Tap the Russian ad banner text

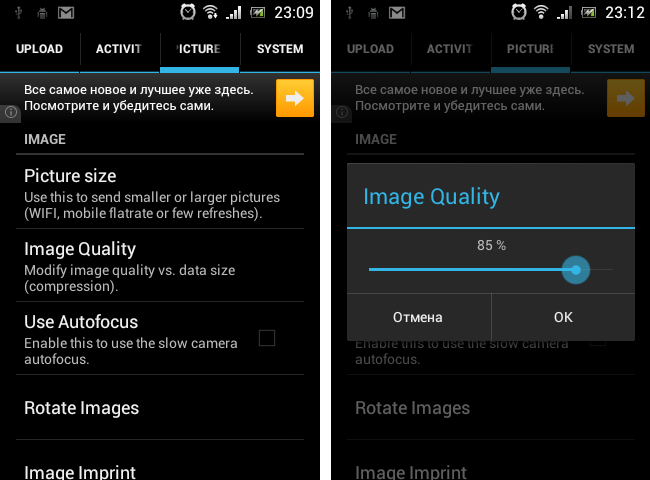[x=138, y=98]
